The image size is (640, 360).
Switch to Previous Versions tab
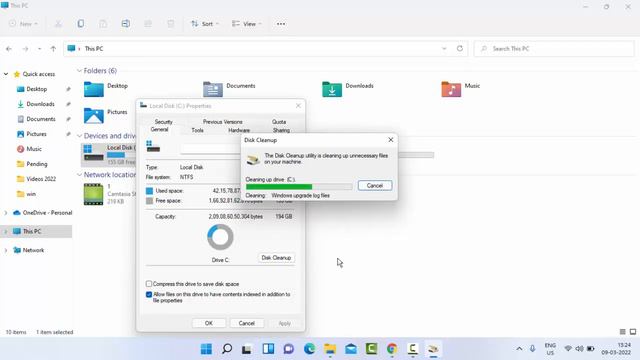[222, 122]
